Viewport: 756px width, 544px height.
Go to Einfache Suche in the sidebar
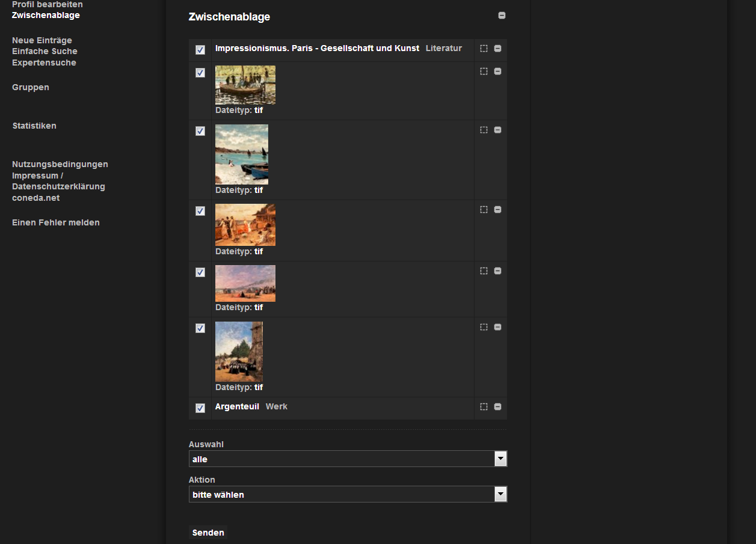pos(45,51)
